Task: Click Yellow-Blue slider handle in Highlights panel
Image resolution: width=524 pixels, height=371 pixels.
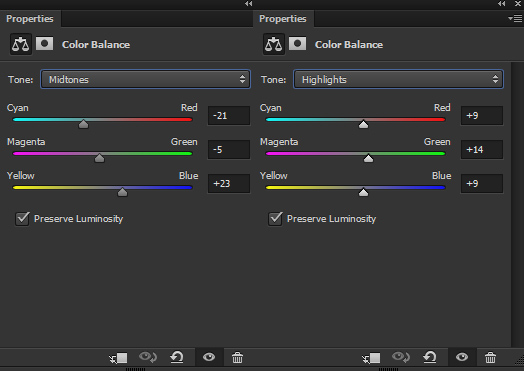Action: [363, 192]
